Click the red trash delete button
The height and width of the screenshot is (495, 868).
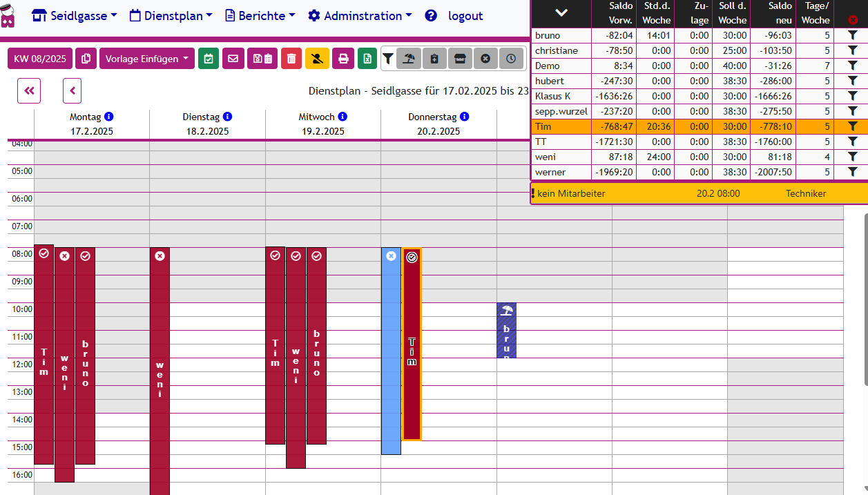291,59
